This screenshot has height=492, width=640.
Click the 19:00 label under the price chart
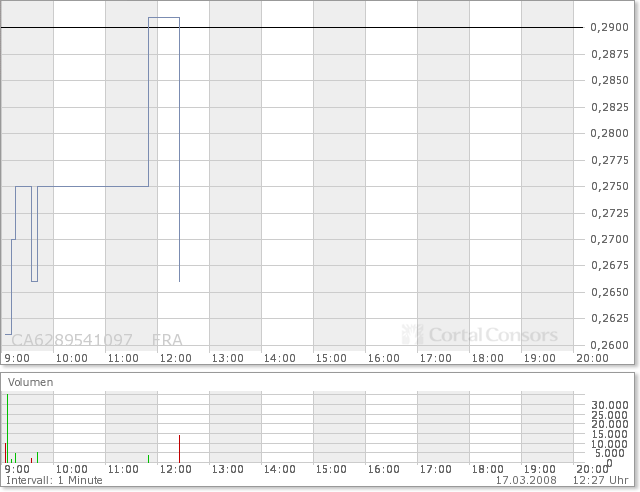point(540,358)
